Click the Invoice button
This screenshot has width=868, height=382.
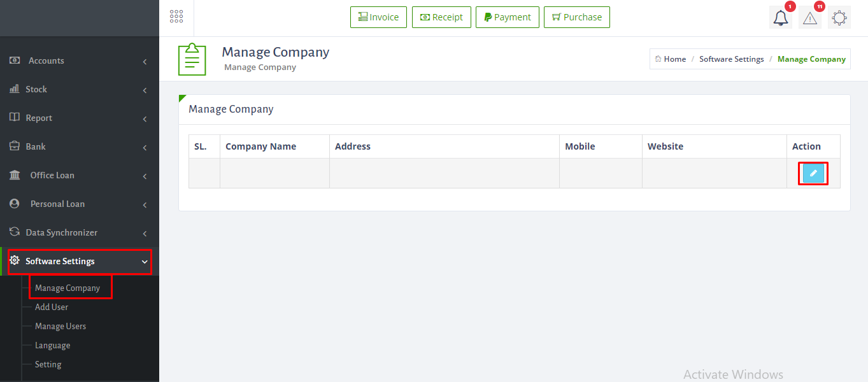[x=378, y=17]
